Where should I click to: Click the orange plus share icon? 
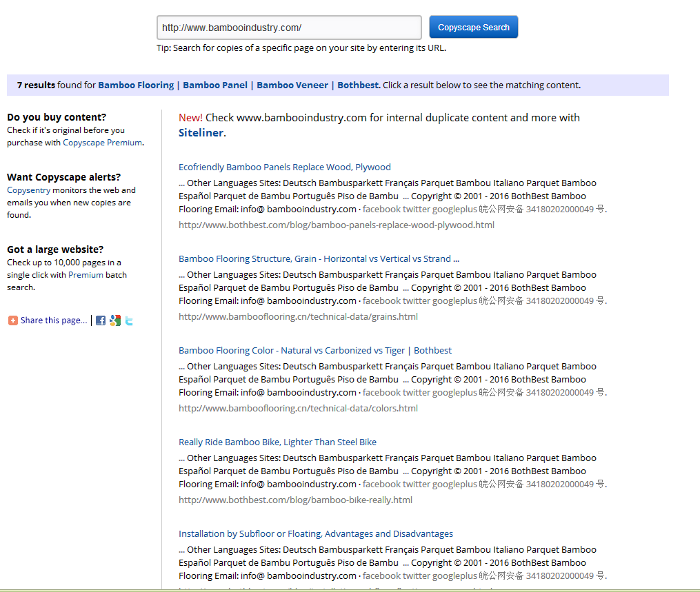tap(12, 320)
